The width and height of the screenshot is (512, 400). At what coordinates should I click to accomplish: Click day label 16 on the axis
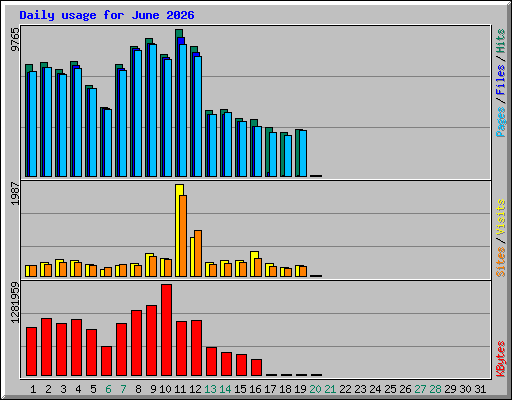(x=255, y=389)
